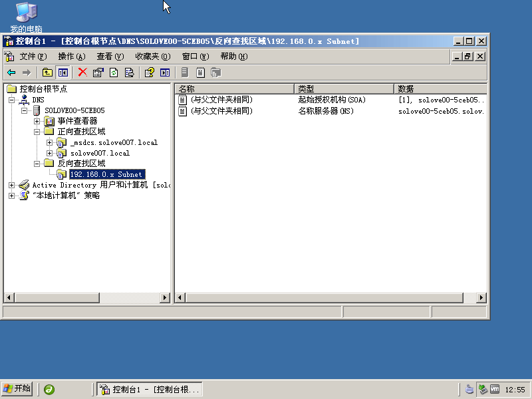This screenshot has width=532, height=399.
Task: Sort by the 类型 column header
Action: [343, 88]
